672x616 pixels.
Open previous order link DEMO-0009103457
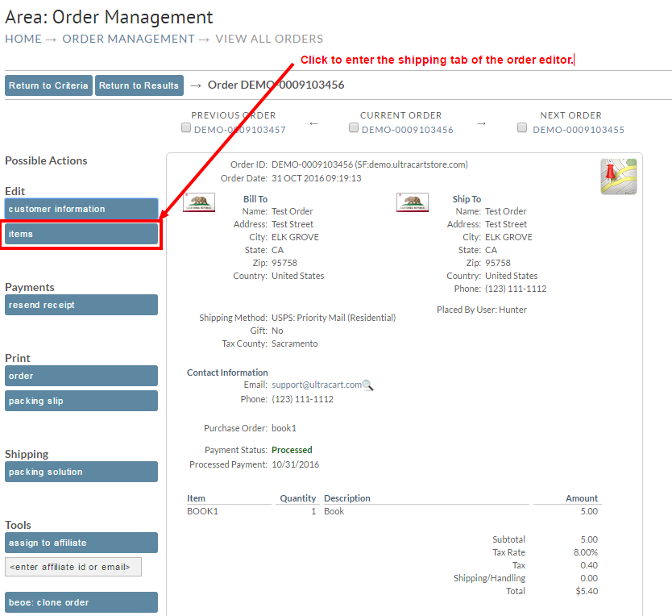point(240,130)
